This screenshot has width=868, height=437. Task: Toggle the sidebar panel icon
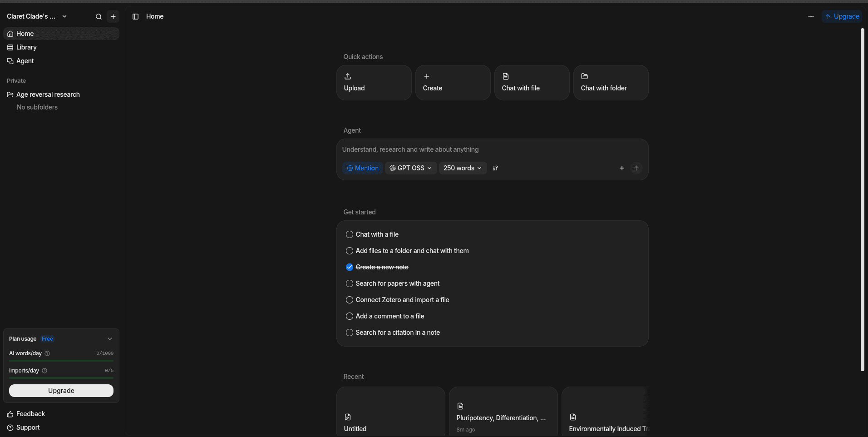(135, 17)
